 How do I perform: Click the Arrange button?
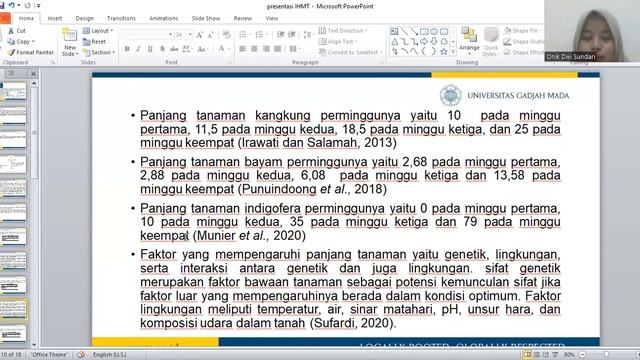(x=469, y=39)
